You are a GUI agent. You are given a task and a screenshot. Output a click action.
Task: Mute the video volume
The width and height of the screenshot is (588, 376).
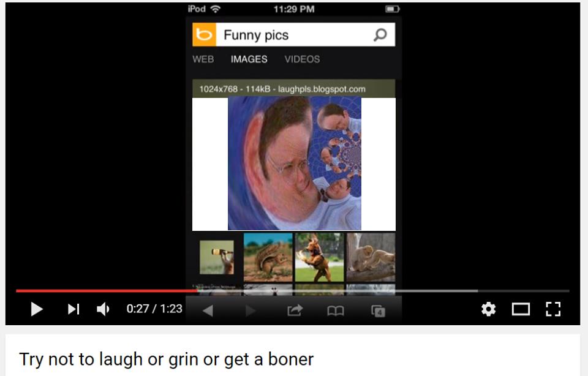103,309
